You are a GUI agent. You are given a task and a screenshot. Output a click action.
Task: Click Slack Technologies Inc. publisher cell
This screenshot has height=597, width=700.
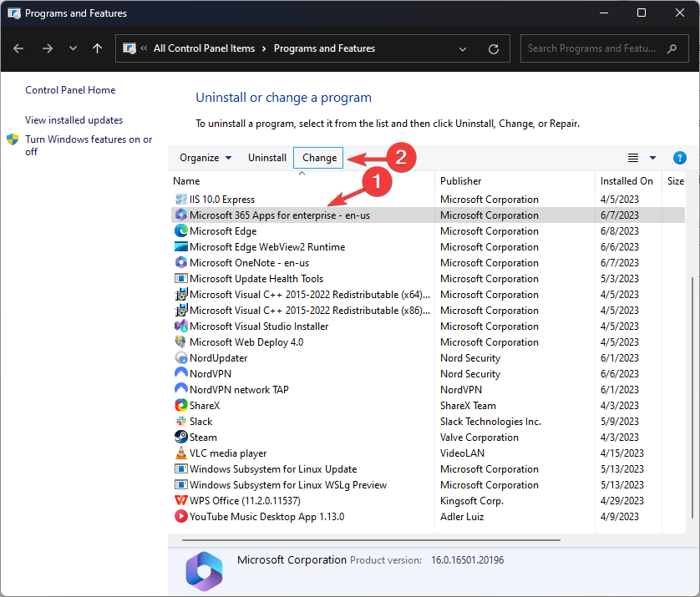pyautogui.click(x=490, y=421)
